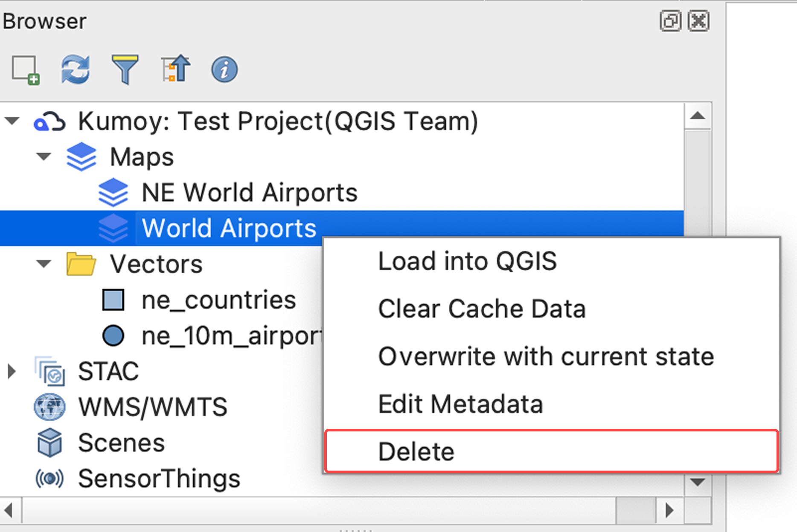Click the WMS/WMTS globe icon
Viewport: 797px width, 532px height.
[x=50, y=407]
